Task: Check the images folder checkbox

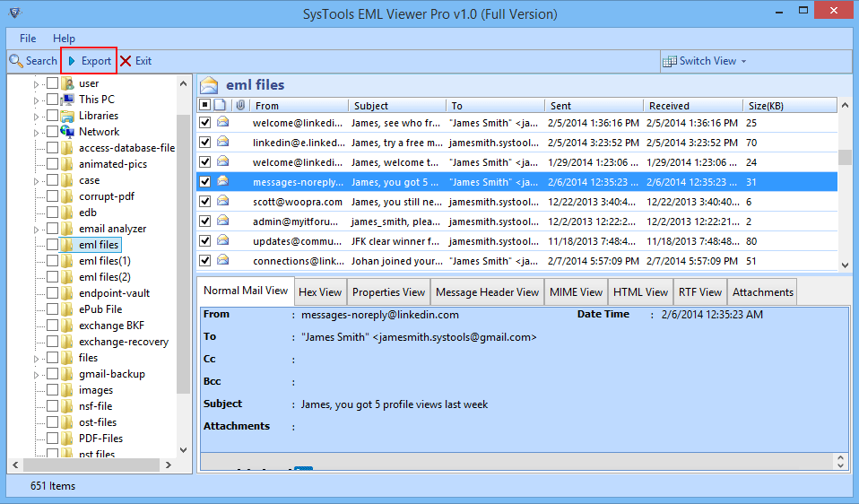Action: tap(53, 390)
